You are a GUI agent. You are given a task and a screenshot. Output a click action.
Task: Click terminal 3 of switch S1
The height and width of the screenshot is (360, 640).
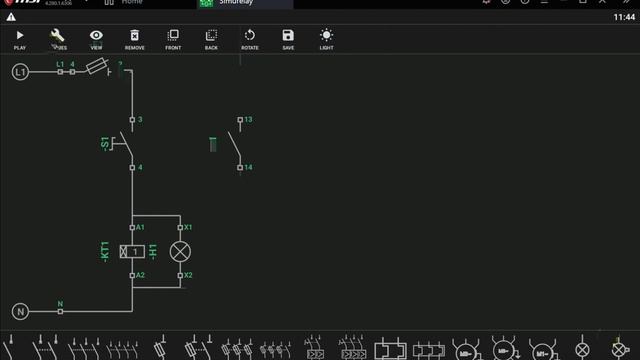click(132, 120)
